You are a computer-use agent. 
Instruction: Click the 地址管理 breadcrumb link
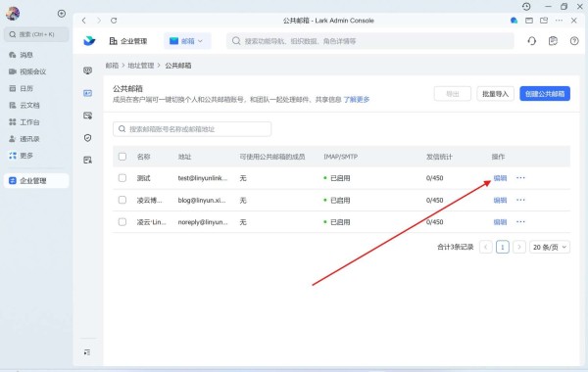(x=140, y=66)
